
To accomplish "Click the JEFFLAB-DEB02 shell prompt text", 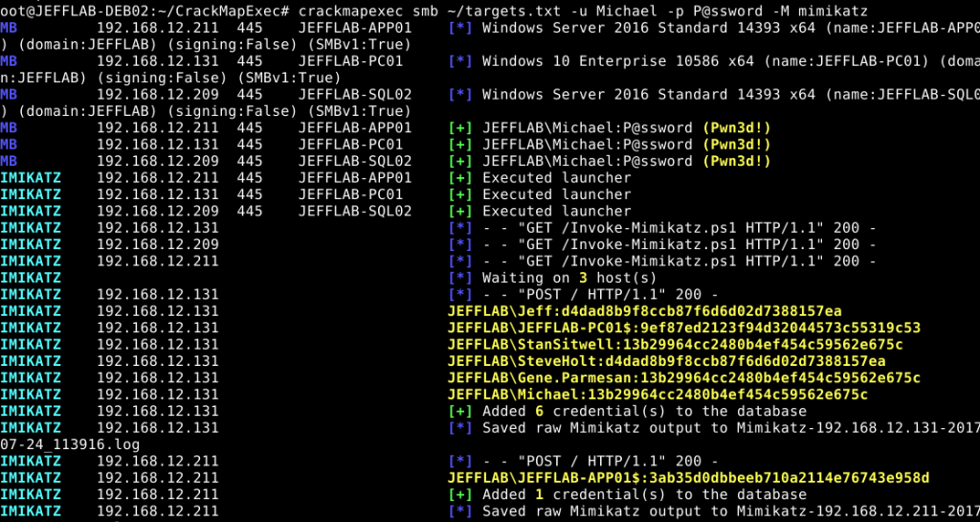I will [145, 10].
